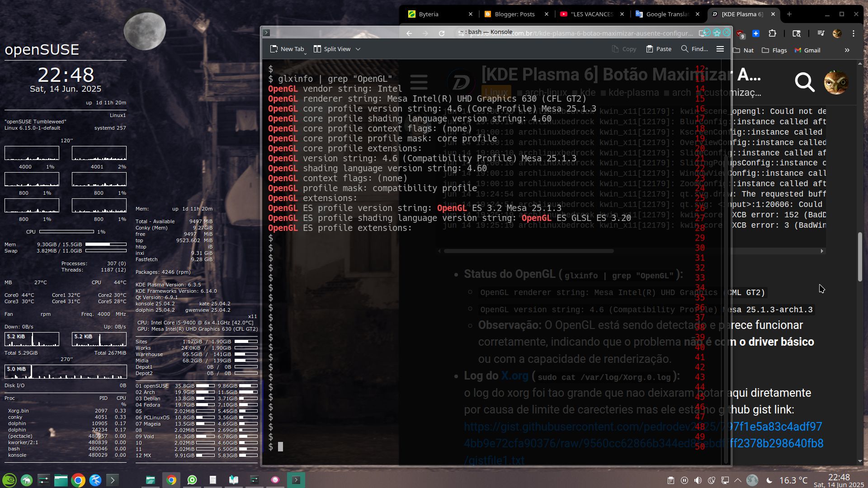This screenshot has width=868, height=488.
Task: Open the clipboard tray icon
Action: (671, 480)
